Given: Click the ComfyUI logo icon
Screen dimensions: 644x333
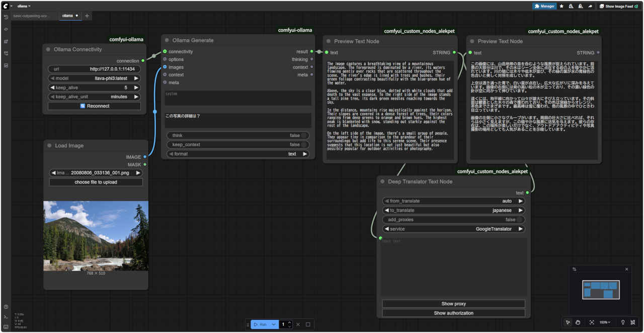Looking at the screenshot, I should [x=5, y=6].
